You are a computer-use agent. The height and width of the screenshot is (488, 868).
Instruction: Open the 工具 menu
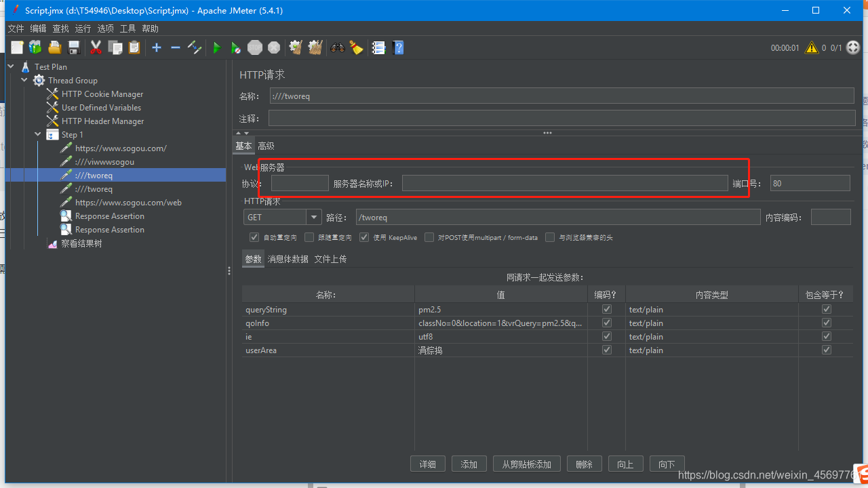[x=127, y=28]
